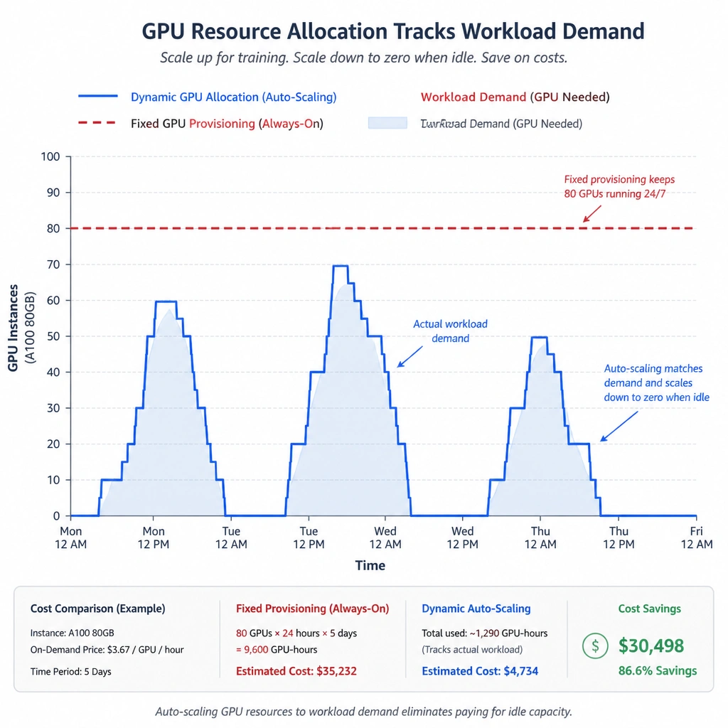Screen dimensions: 728x728
Task: Click the y-axis tick label '50'
Action: click(x=53, y=336)
